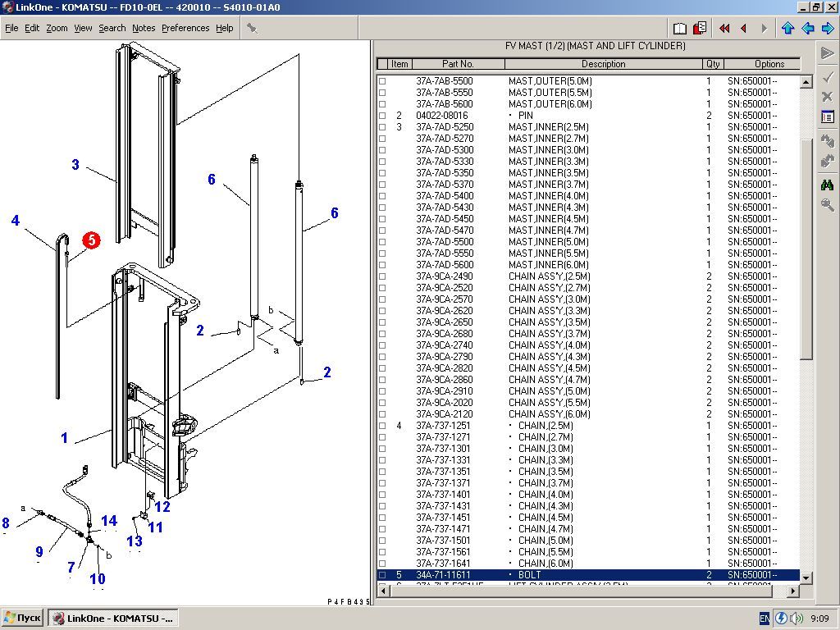
Task: Tick the checkbox for part 37A-737-1251
Action: pyautogui.click(x=382, y=426)
